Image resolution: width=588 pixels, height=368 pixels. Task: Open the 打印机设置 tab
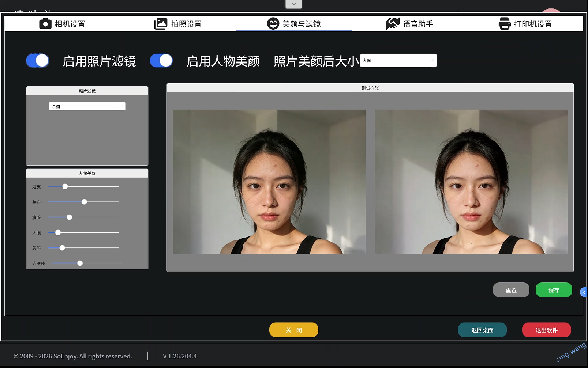[x=532, y=24]
